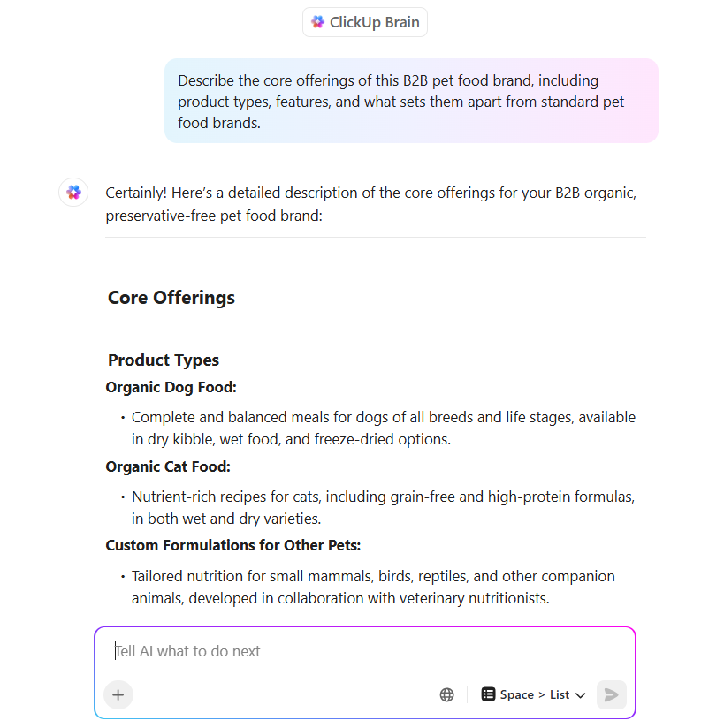Click the veterinary nutritionists bullet text

click(x=373, y=587)
